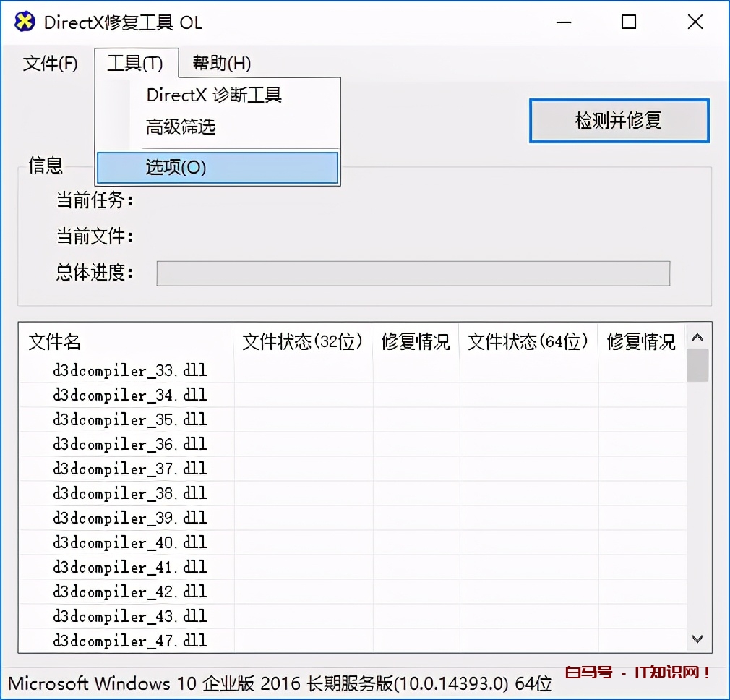Screen dimensions: 730x700
Task: Click the 文件状态(32位) column header
Action: coord(303,342)
